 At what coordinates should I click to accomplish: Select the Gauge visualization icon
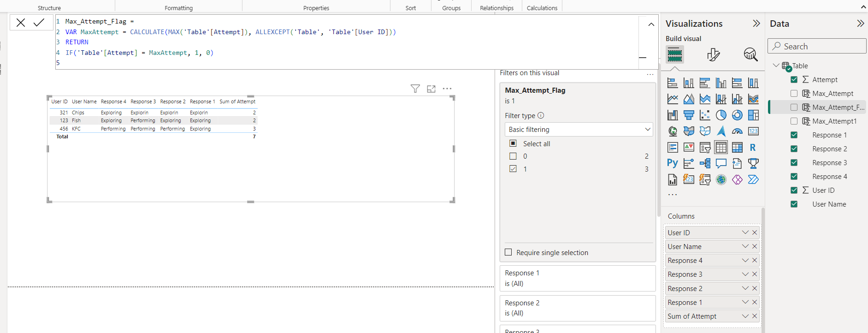[x=737, y=131]
